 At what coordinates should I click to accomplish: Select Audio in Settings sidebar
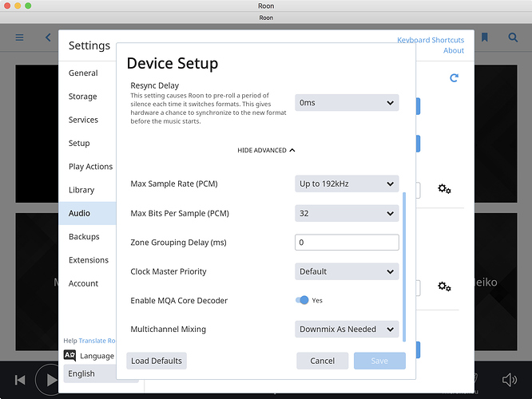(88, 213)
